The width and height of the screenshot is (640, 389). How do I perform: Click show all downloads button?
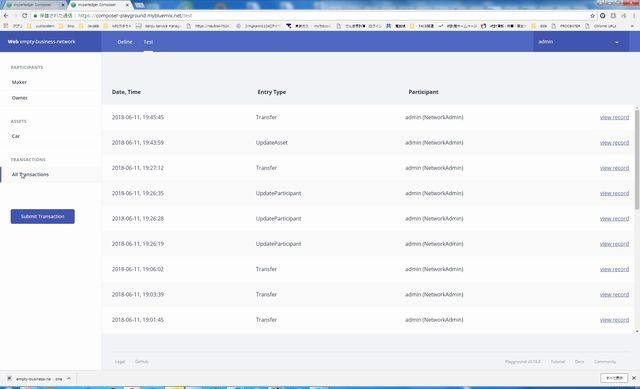[x=614, y=378]
